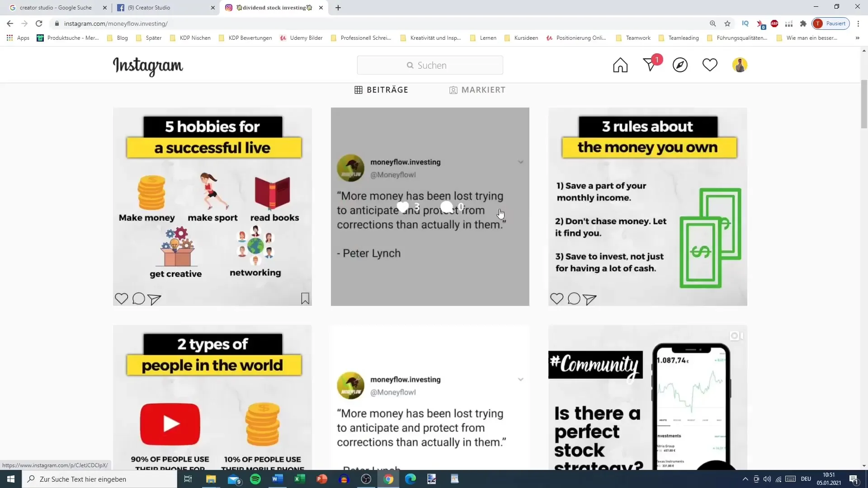Open the Instagram home feed icon

[x=620, y=65]
